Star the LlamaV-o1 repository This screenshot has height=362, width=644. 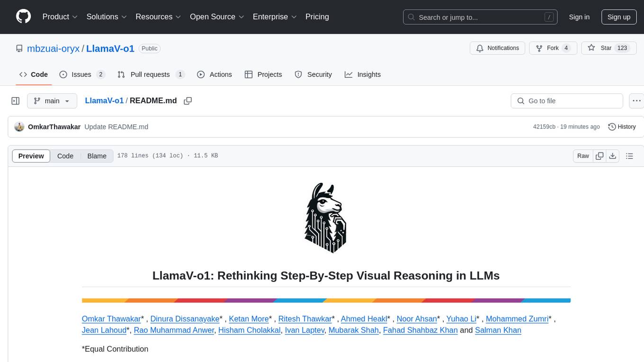click(608, 48)
